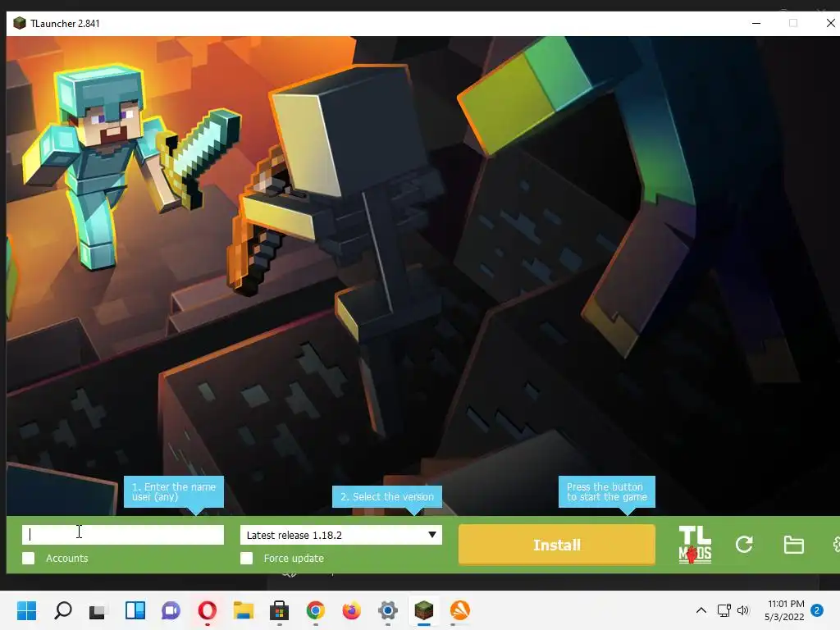Open the volume tray icon
The width and height of the screenshot is (840, 630).
coord(742,610)
